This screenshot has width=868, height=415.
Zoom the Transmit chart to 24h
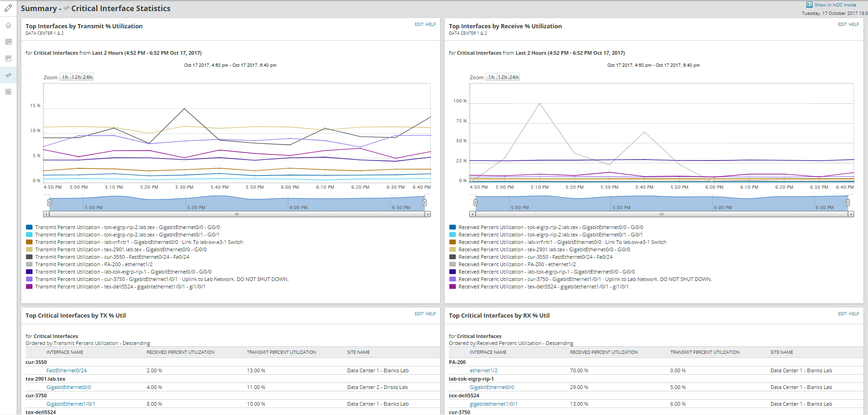[x=88, y=77]
